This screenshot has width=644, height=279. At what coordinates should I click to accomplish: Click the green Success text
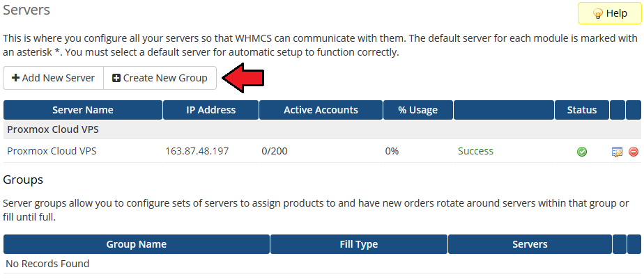tap(475, 151)
